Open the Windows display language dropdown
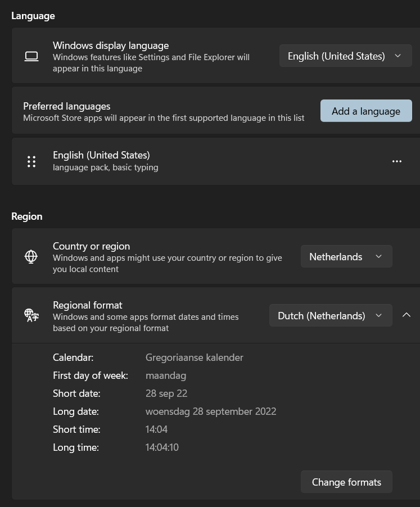 [x=345, y=56]
